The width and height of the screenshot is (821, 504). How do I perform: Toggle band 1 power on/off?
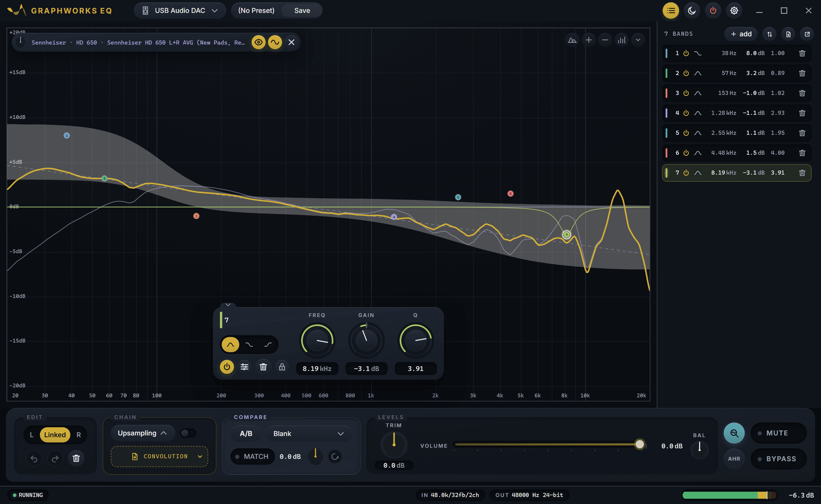click(686, 53)
